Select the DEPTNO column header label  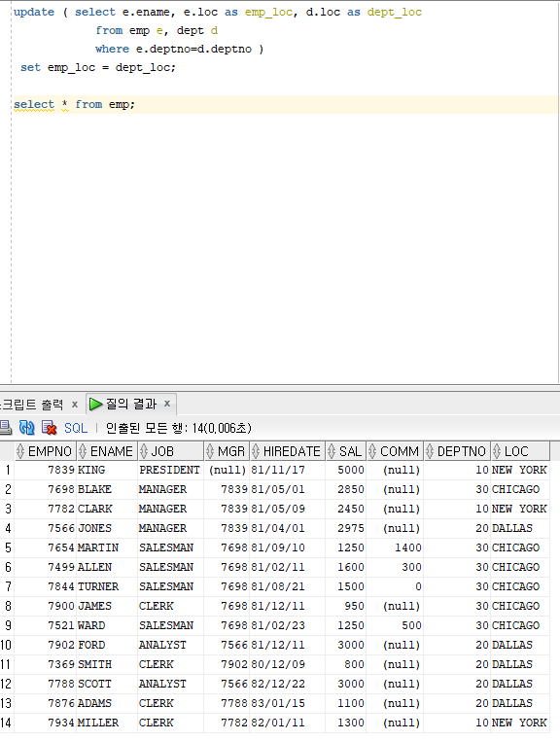pos(461,452)
